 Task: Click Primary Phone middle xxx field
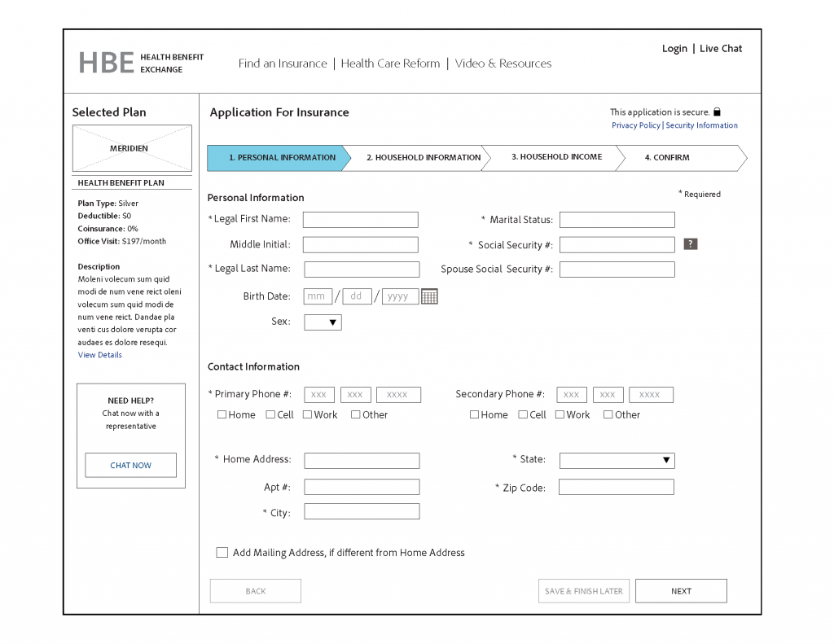click(355, 395)
